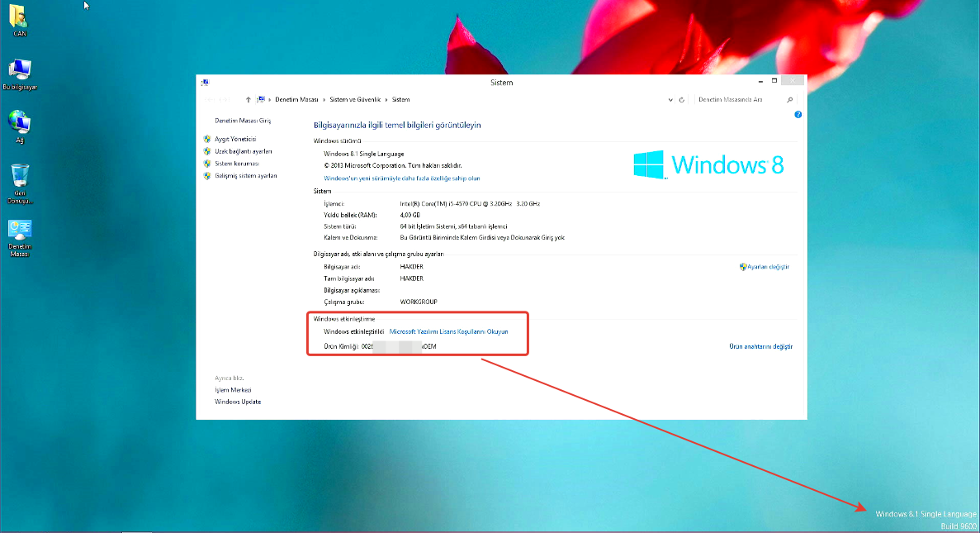Open the Windows'un yeni sürümüyle link
The height and width of the screenshot is (533, 980).
(x=402, y=178)
